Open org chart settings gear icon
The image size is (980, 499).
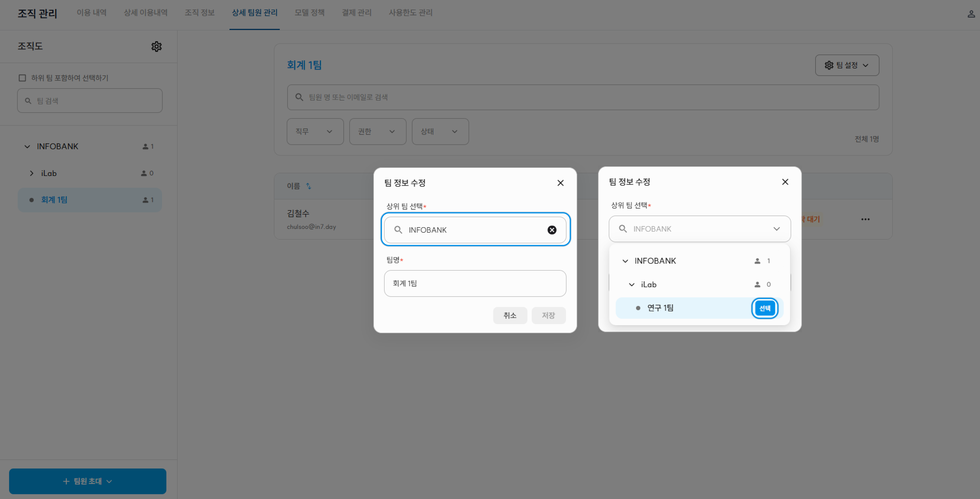[156, 47]
